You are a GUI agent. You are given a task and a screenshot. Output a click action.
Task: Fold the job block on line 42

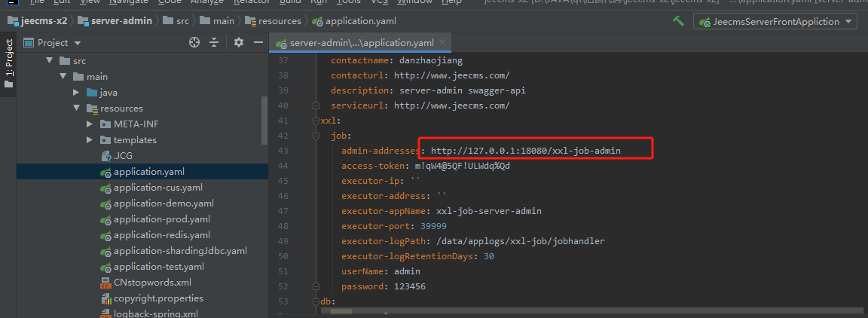coord(325,136)
